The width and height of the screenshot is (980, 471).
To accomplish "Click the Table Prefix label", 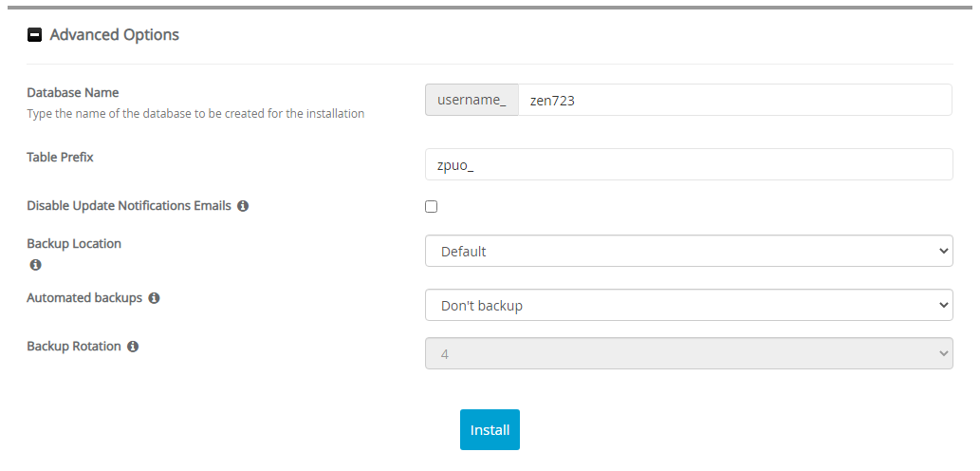I will tap(60, 157).
